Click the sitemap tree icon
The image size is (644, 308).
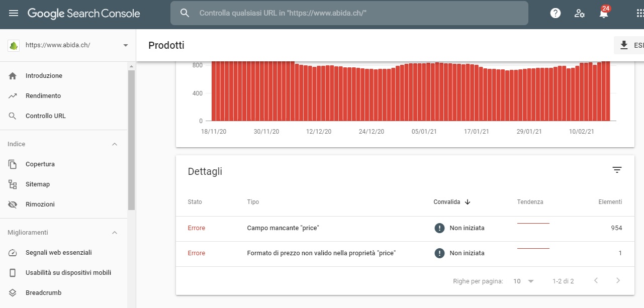click(13, 184)
